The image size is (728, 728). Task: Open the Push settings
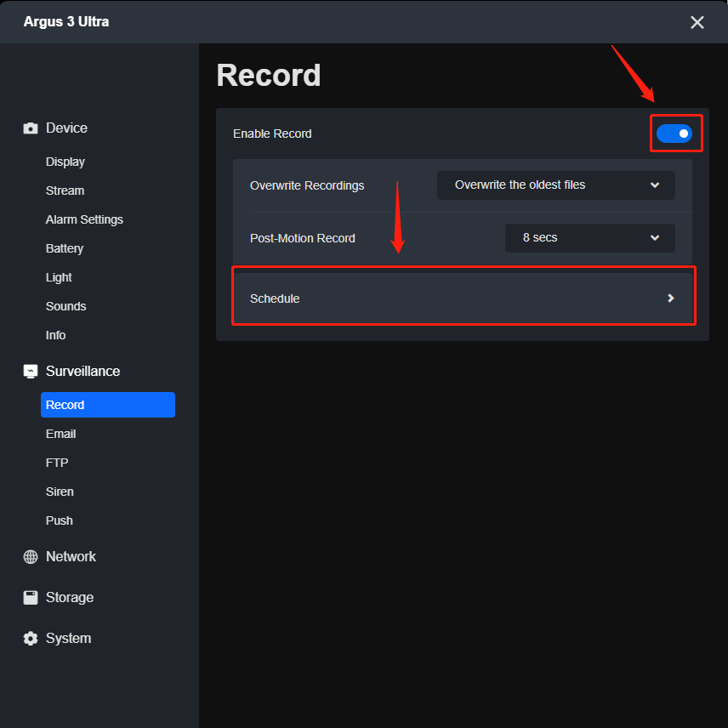60,520
